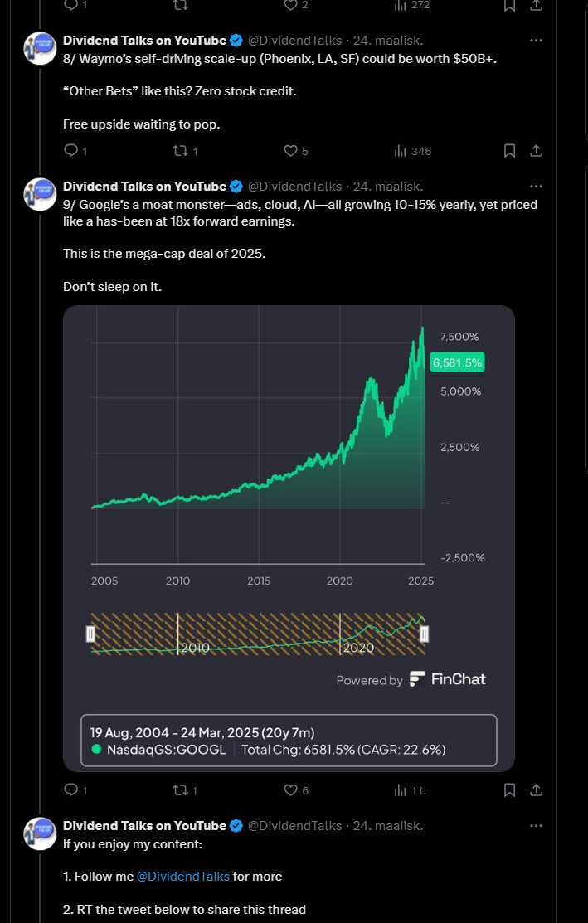Share the tweet with GOOGL chart
Screen dimensions: 588x923
pyautogui.click(x=536, y=790)
